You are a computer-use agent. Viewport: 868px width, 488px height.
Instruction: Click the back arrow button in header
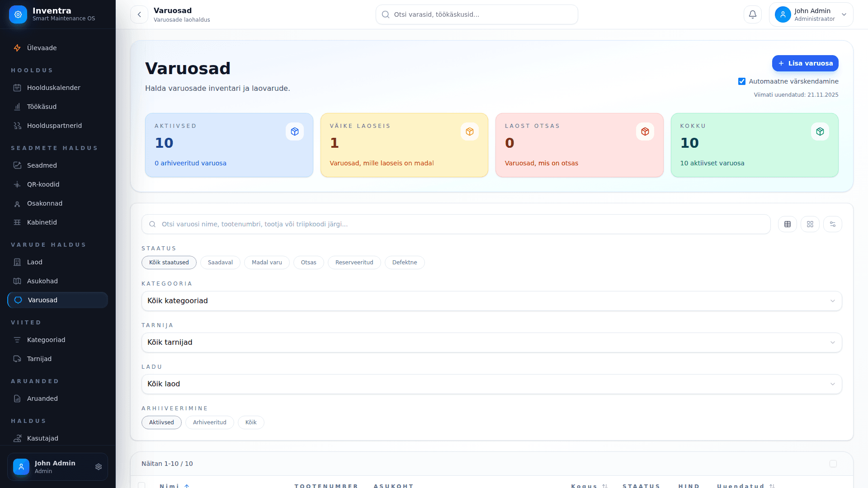139,14
